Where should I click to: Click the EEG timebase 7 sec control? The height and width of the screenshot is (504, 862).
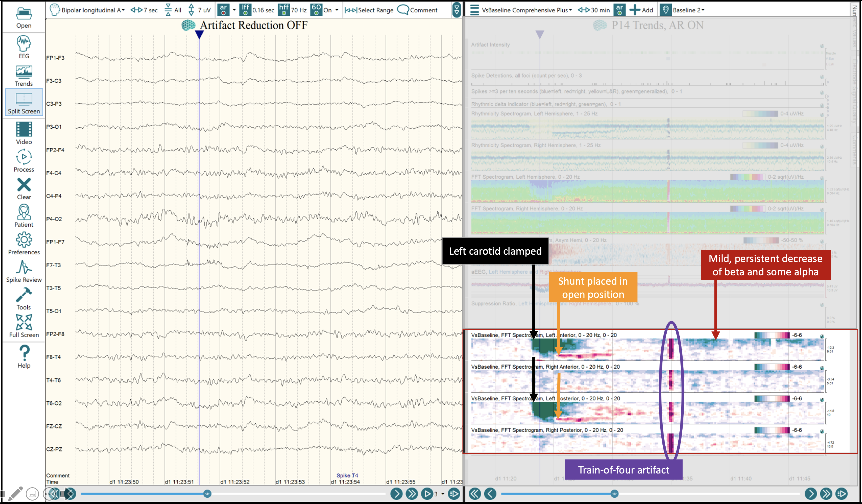(x=144, y=10)
